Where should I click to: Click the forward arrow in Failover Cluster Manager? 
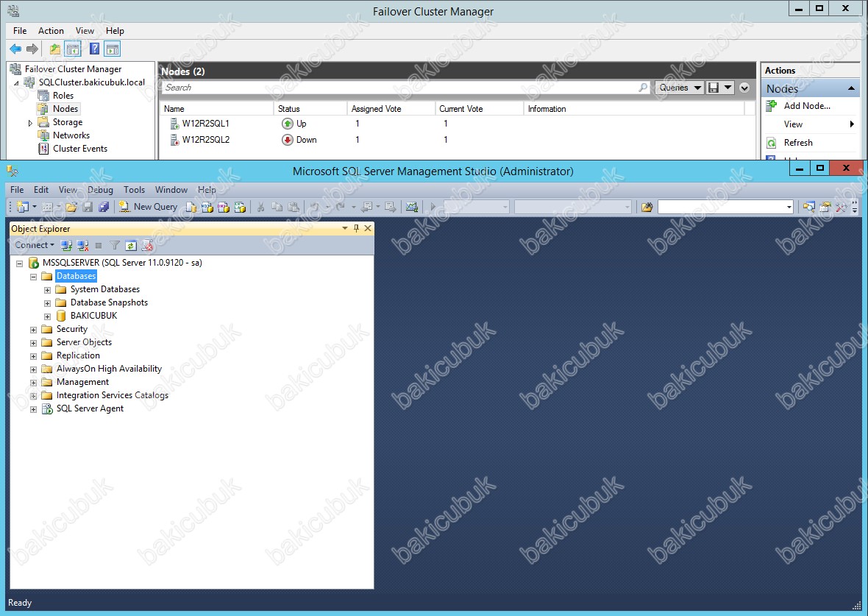[32, 49]
